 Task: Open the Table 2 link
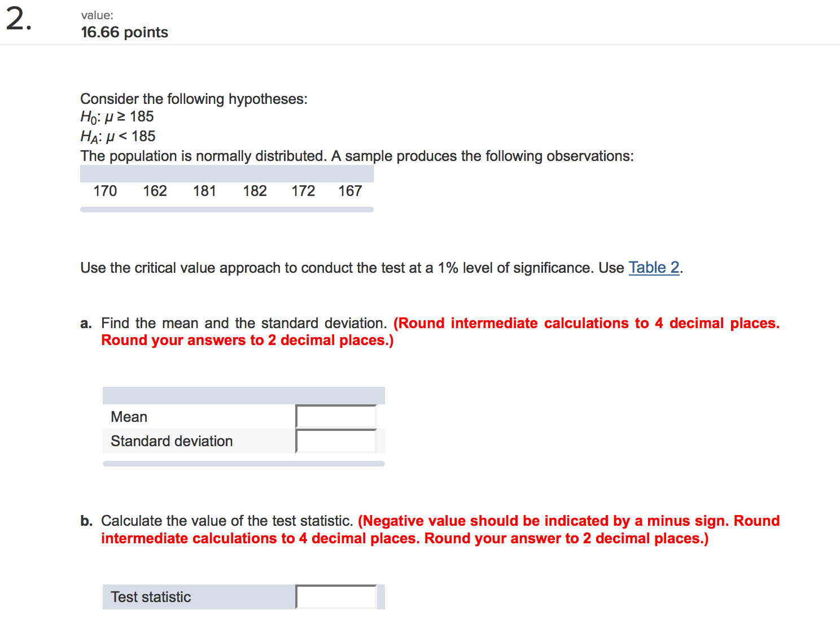click(x=654, y=267)
